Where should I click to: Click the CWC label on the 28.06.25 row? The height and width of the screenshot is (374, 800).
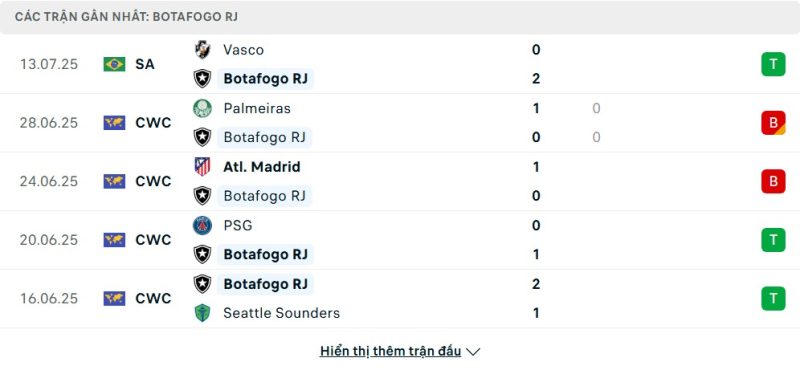(x=153, y=123)
